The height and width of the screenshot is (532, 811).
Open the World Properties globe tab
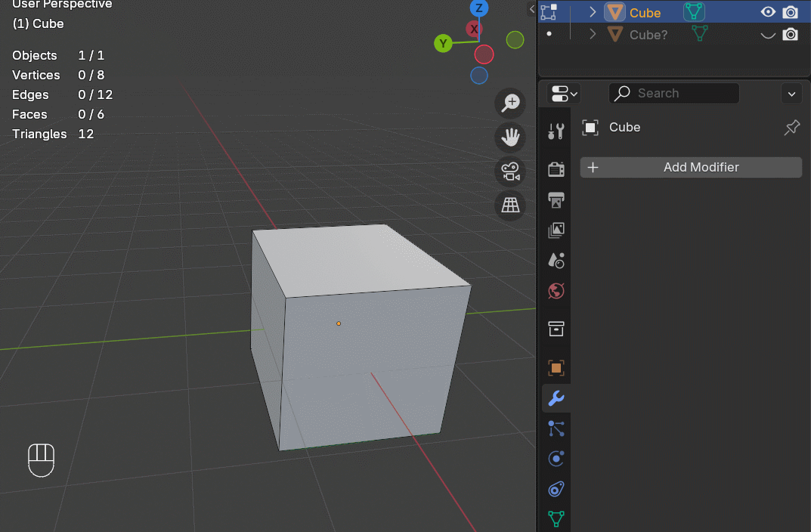[x=556, y=291]
